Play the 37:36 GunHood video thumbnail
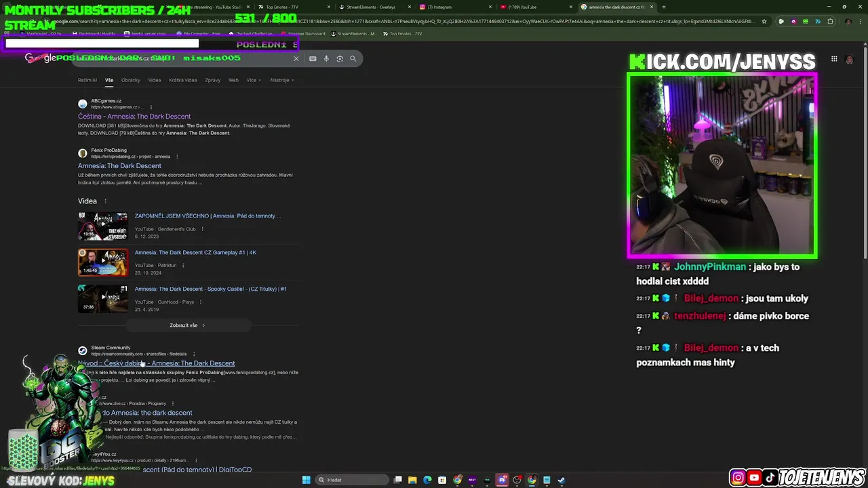 [102, 299]
